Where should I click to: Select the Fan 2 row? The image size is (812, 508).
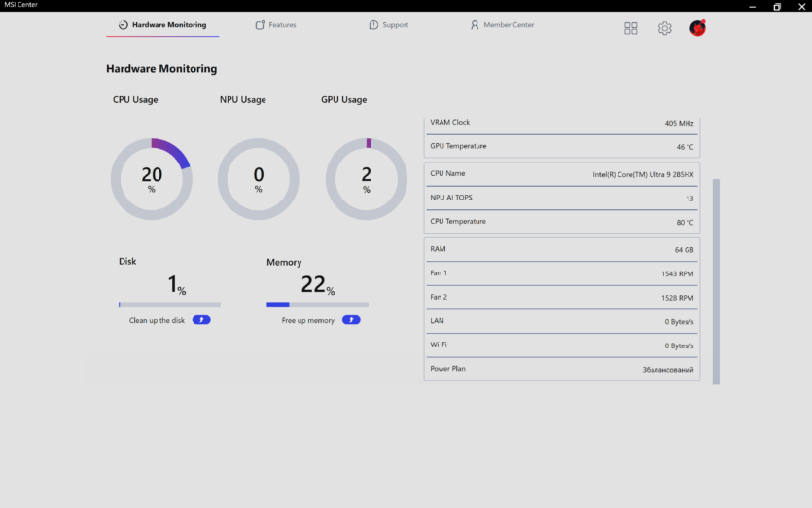(x=562, y=298)
